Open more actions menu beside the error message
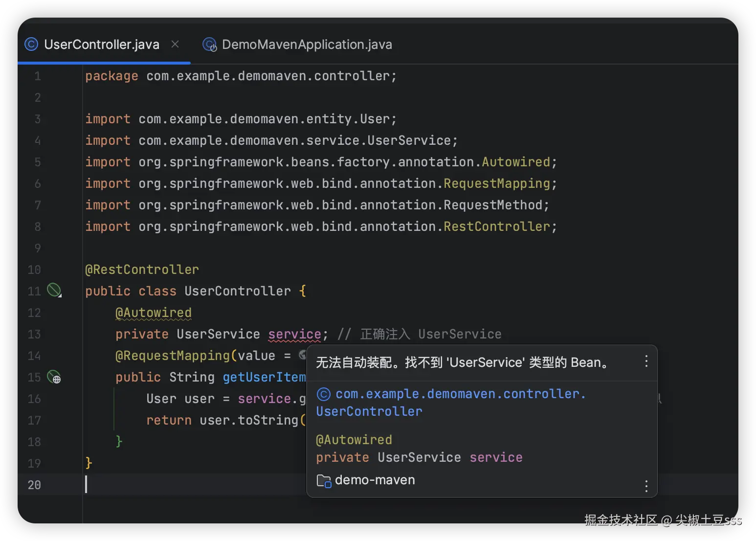Image resolution: width=756 pixels, height=541 pixels. click(x=646, y=361)
